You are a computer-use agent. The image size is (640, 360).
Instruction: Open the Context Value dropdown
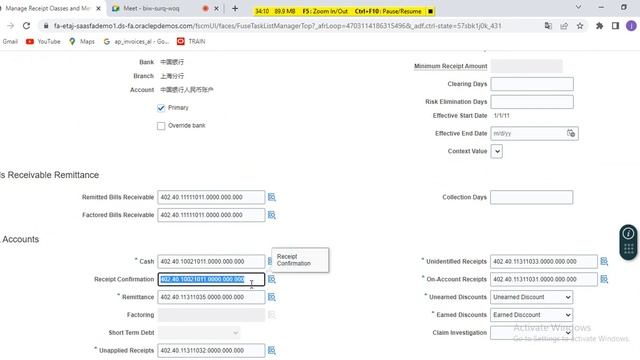pyautogui.click(x=497, y=151)
